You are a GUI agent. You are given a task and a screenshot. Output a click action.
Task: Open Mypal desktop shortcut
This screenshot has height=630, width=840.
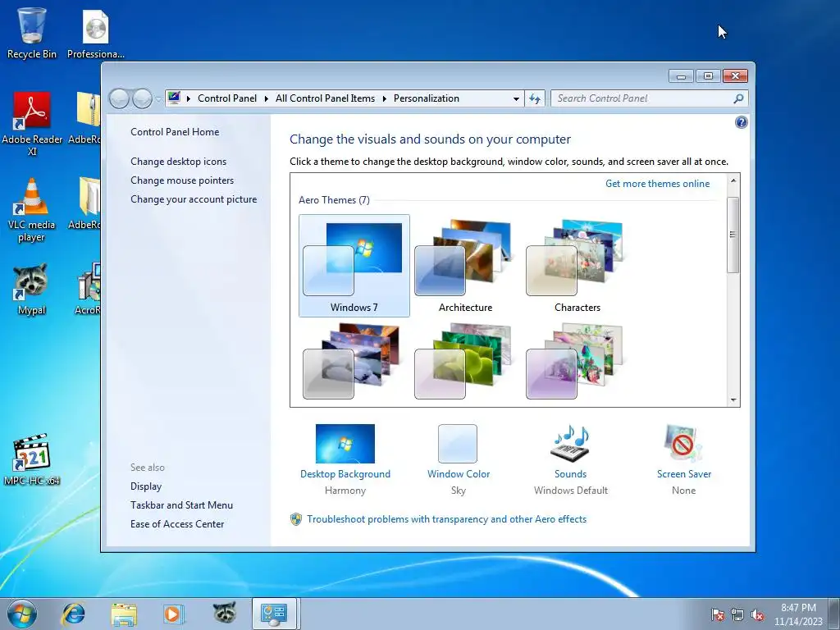pyautogui.click(x=32, y=289)
